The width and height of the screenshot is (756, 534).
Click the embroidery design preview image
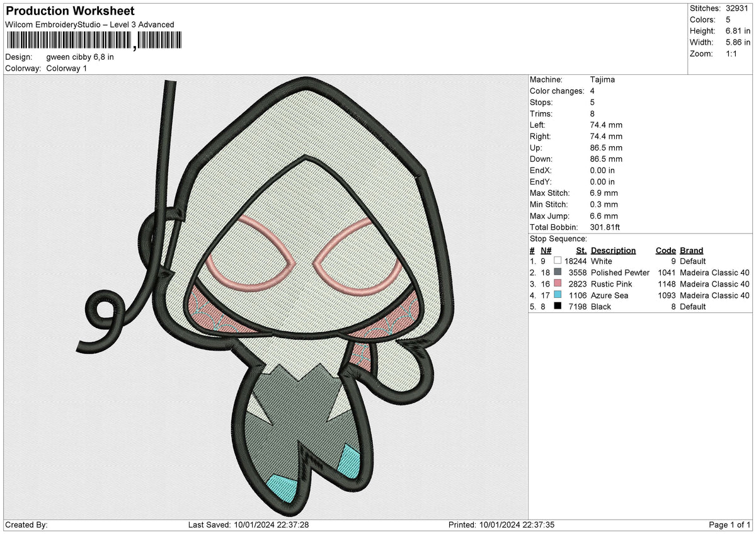(265, 297)
